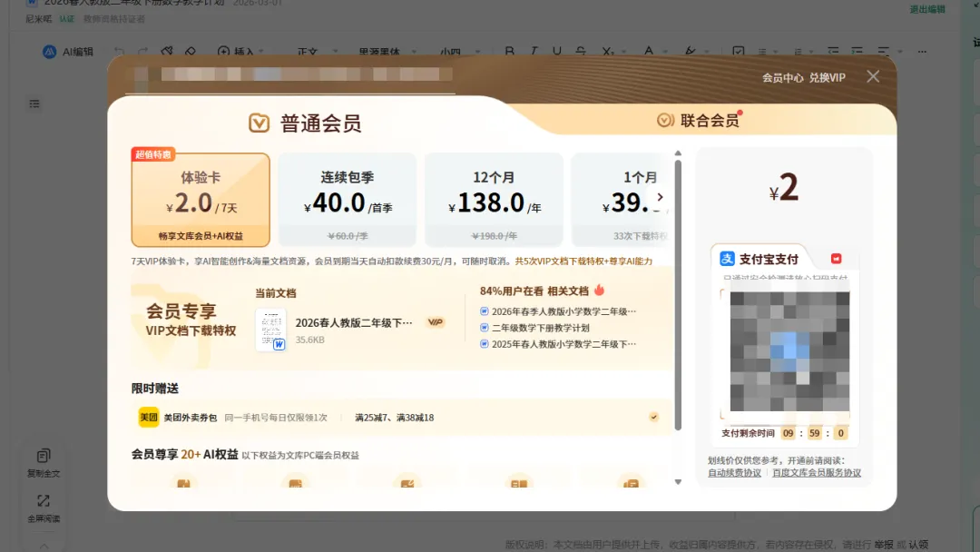Click red icon beside 支付宝支付
The height and width of the screenshot is (552, 980).
[837, 259]
